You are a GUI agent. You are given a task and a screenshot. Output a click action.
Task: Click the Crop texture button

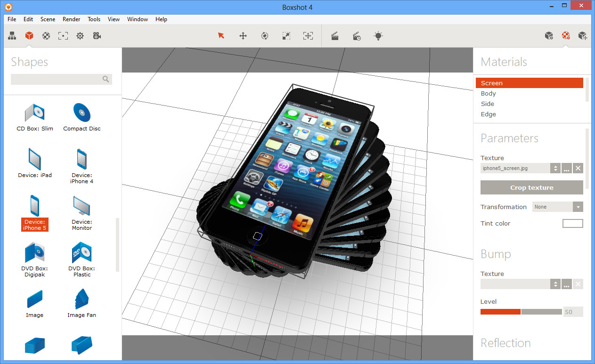[532, 187]
